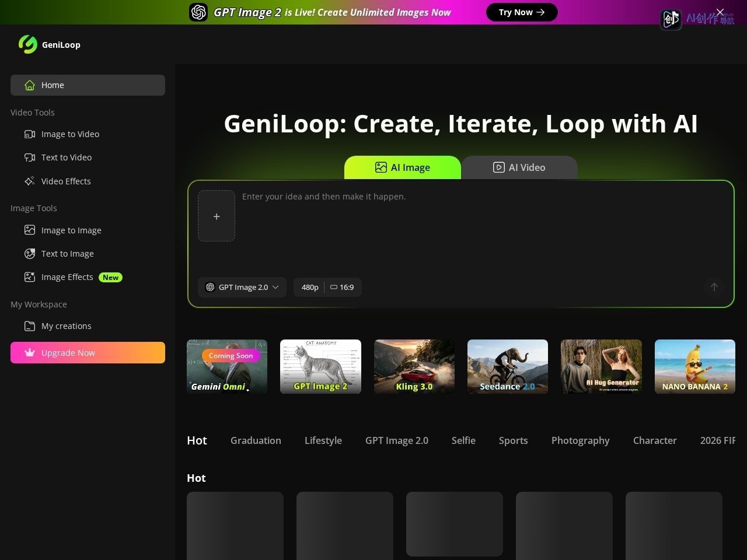Open the AI Hug Generator card
The height and width of the screenshot is (560, 747).
[x=601, y=366]
